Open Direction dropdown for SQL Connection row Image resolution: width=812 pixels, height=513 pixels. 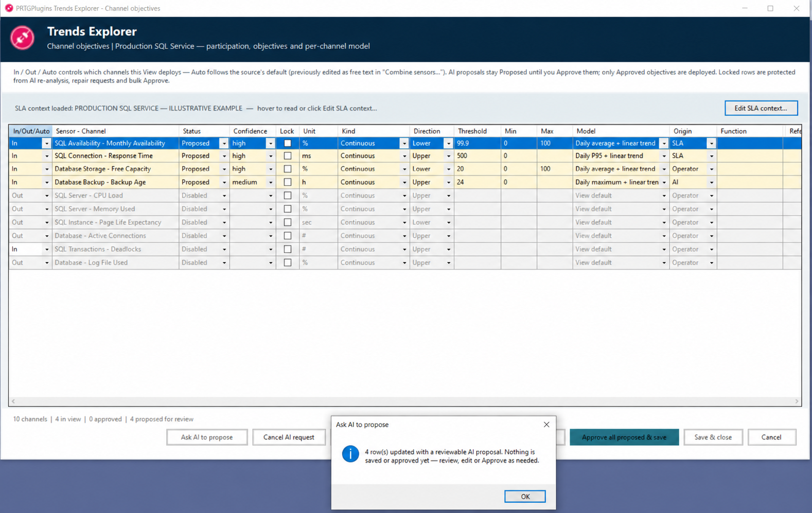click(x=449, y=156)
